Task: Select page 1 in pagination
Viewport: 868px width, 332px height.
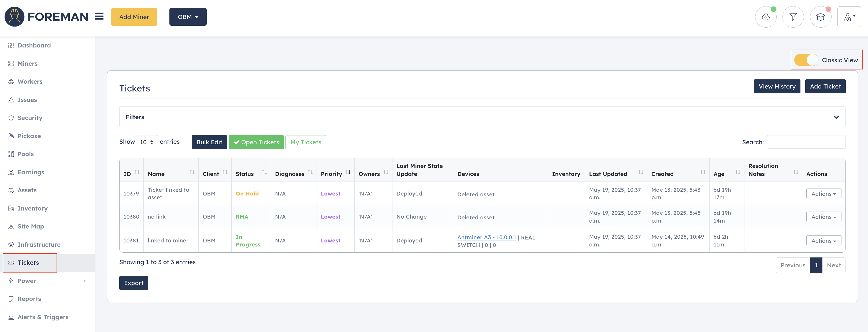Action: [816, 265]
